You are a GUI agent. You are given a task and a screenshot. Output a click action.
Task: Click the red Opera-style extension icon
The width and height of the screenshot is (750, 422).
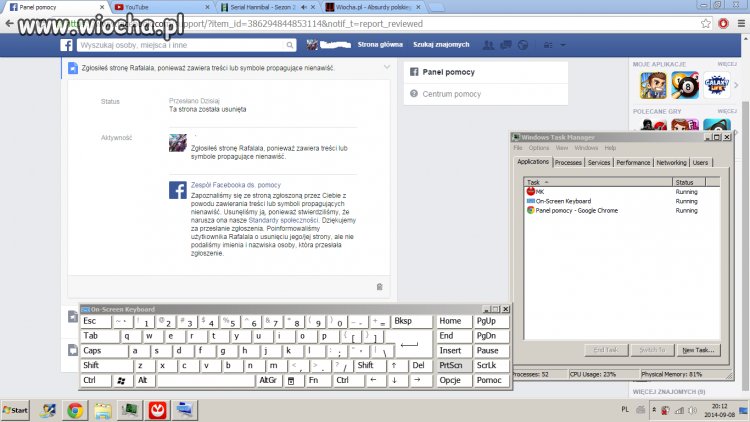pyautogui.click(x=723, y=23)
